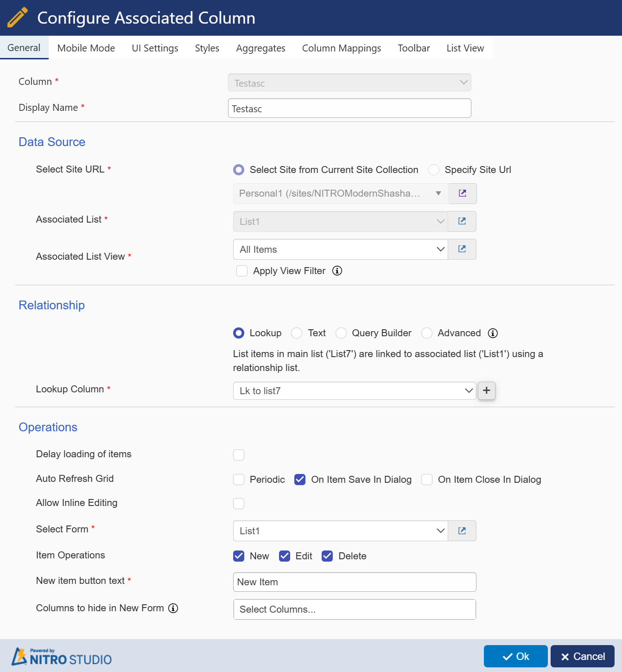Show info tooltip for Apply View Filter
This screenshot has height=672, width=622.
337,271
